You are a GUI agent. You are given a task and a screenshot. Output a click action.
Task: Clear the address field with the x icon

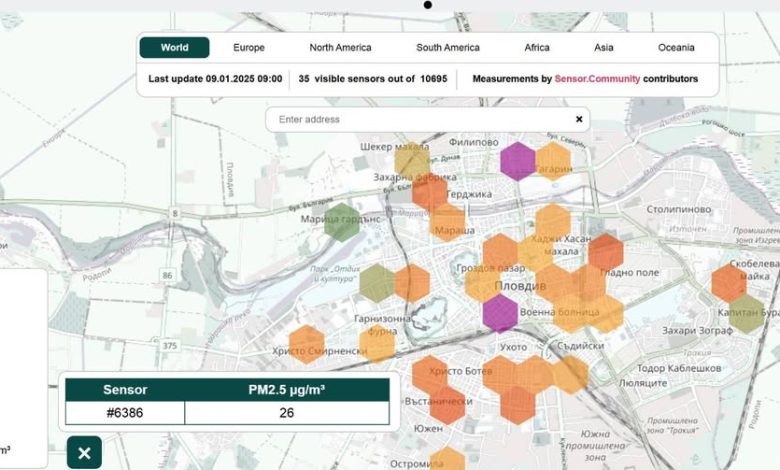click(x=579, y=119)
